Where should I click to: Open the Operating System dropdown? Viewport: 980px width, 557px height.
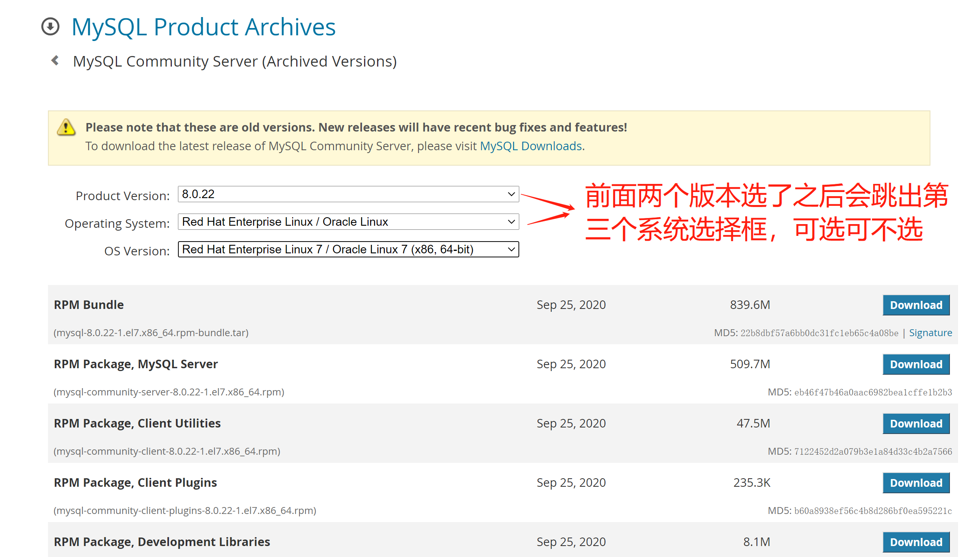[x=348, y=222]
